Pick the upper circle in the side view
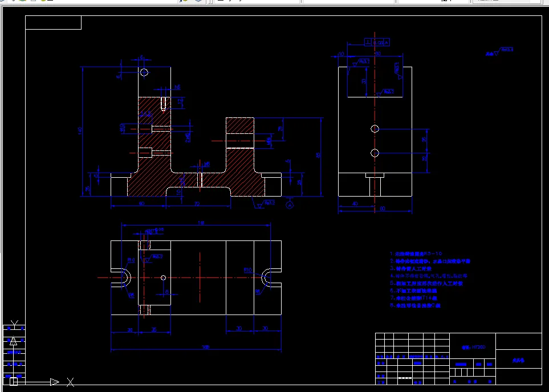This screenshot has width=549, height=392. point(375,129)
